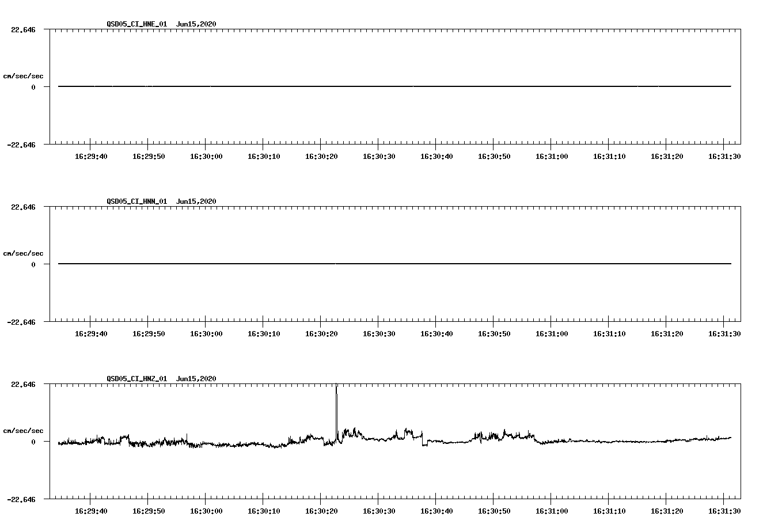Select the QSD05_CI_HNN_01 channel title

pyautogui.click(x=137, y=202)
